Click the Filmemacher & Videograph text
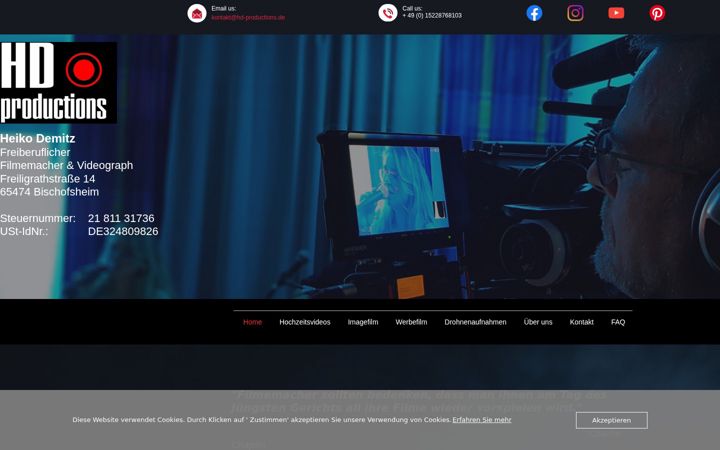The width and height of the screenshot is (720, 450). [67, 165]
